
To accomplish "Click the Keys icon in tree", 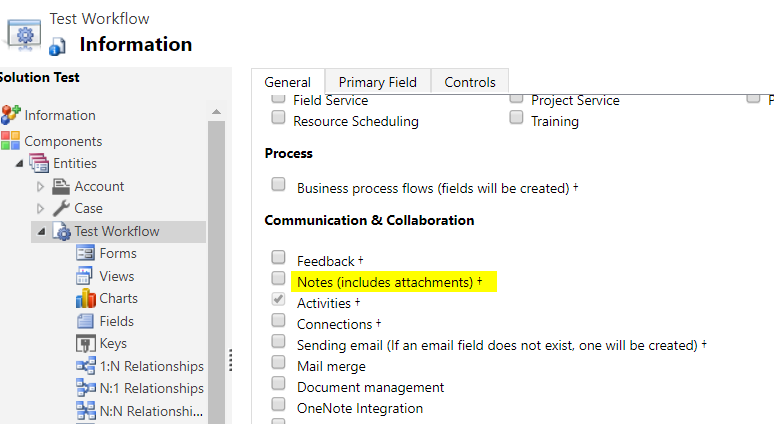I will click(x=85, y=344).
